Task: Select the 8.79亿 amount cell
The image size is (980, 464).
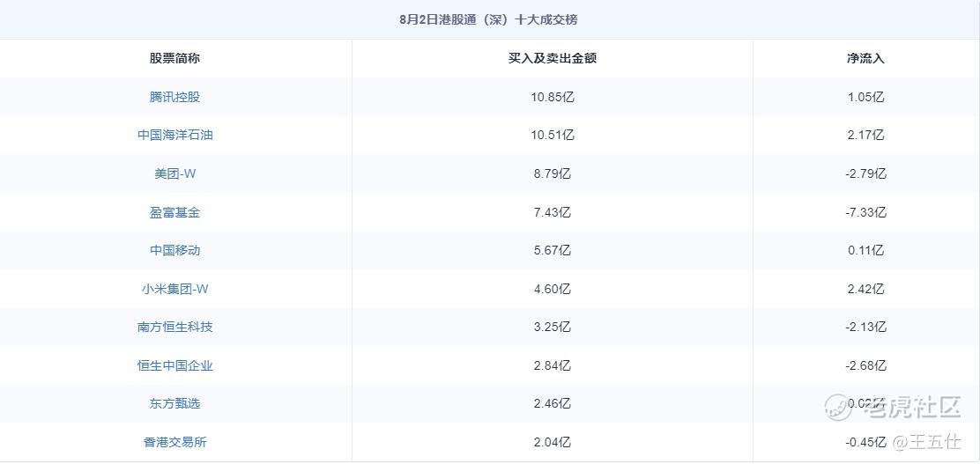Action: [x=553, y=173]
